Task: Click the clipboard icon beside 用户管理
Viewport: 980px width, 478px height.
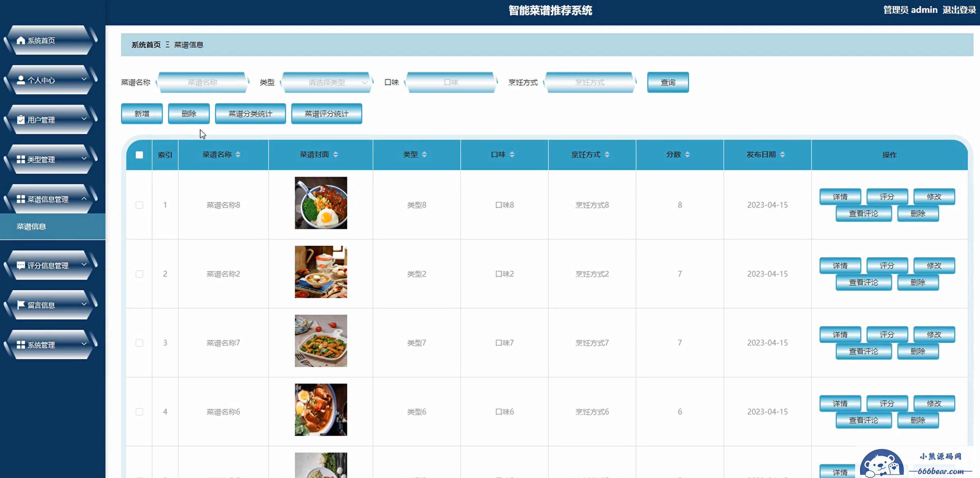Action: pyautogui.click(x=21, y=120)
